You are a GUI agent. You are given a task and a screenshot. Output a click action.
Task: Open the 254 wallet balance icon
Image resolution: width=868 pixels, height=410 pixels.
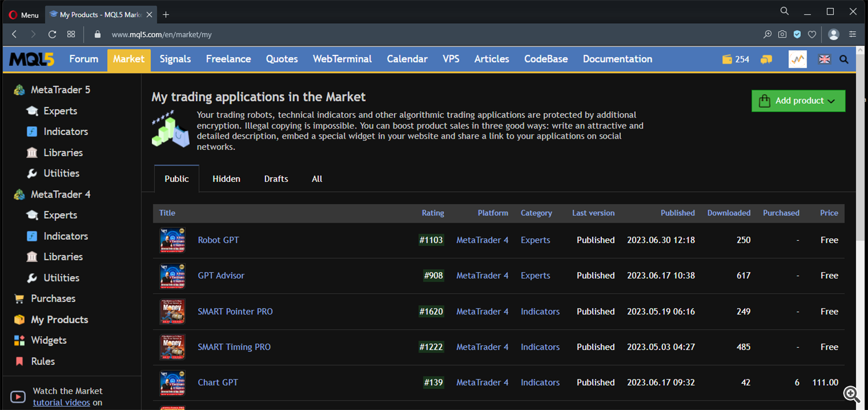click(727, 59)
